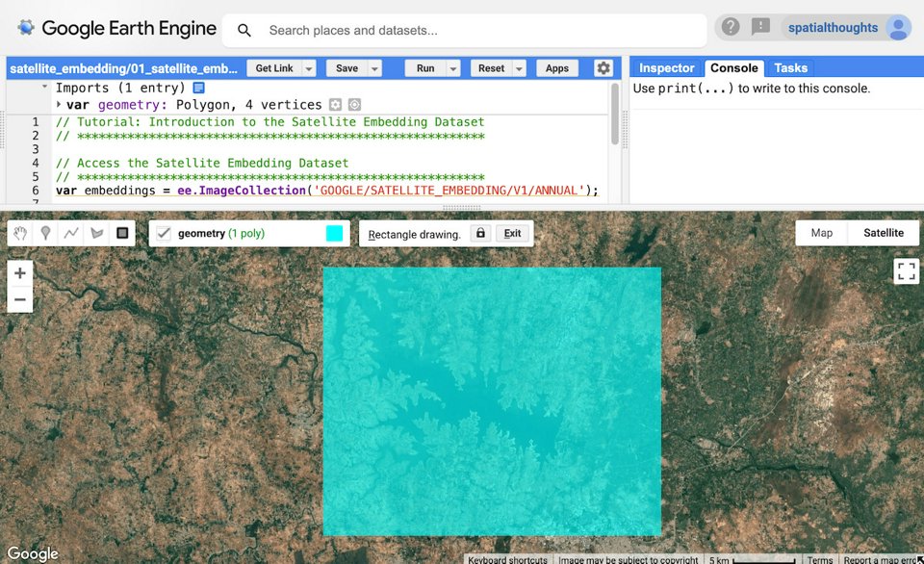Click the Exit drawing button
Image resolution: width=924 pixels, height=564 pixels.
click(x=512, y=233)
